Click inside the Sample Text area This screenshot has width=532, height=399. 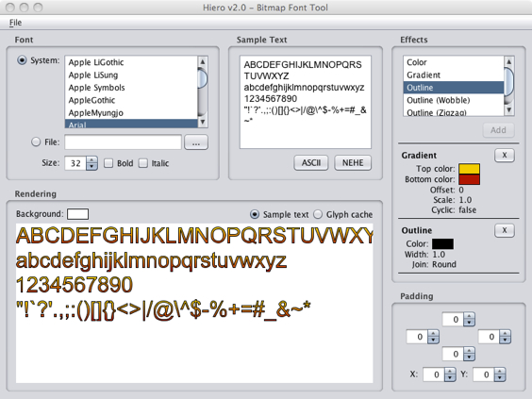[x=306, y=102]
